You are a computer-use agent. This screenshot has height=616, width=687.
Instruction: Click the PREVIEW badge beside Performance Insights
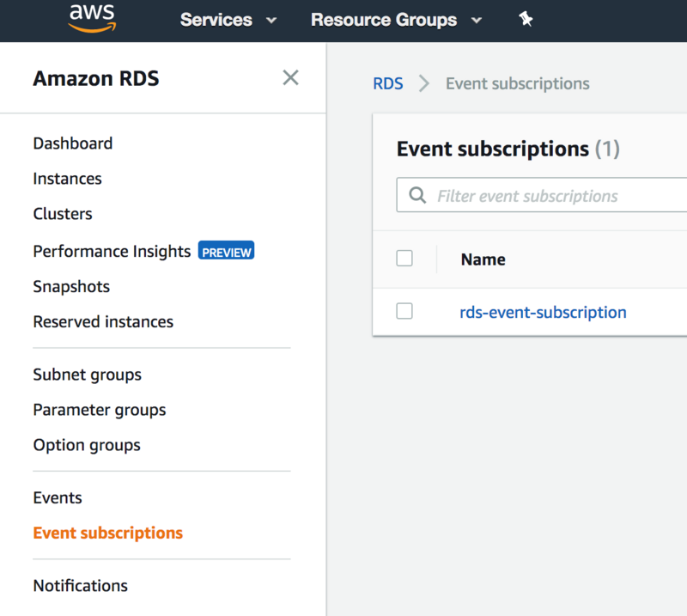pyautogui.click(x=226, y=252)
